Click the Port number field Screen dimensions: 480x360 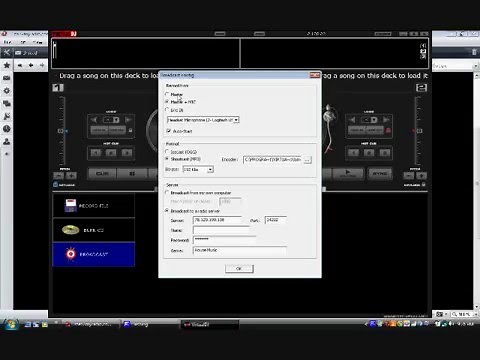(x=276, y=220)
